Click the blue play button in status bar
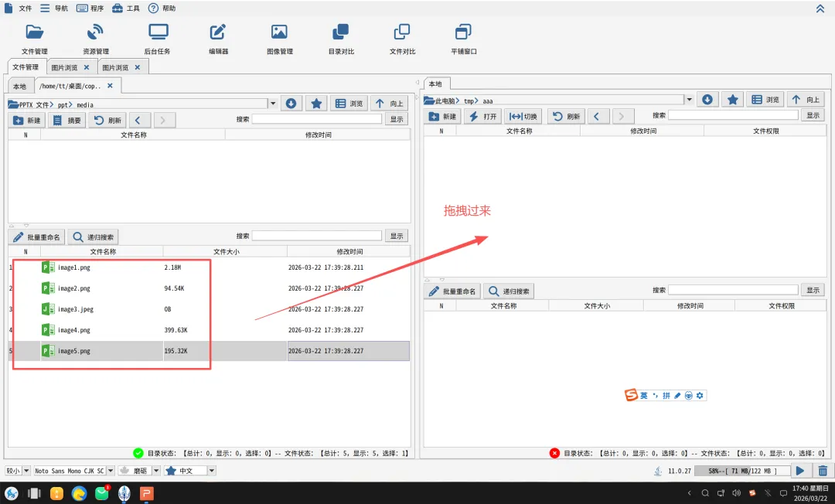Screen dimensions: 835x504 tap(800, 471)
